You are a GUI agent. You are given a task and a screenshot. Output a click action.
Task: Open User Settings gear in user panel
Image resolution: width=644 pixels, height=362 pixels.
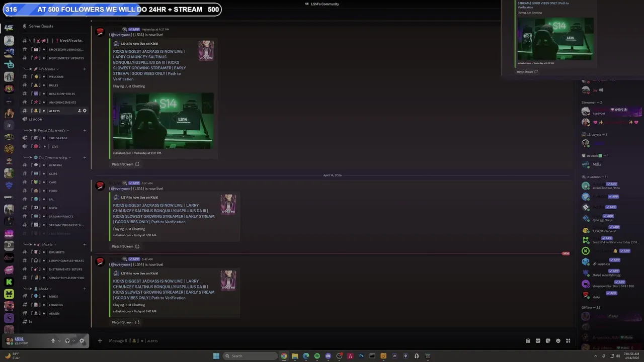pyautogui.click(x=82, y=341)
